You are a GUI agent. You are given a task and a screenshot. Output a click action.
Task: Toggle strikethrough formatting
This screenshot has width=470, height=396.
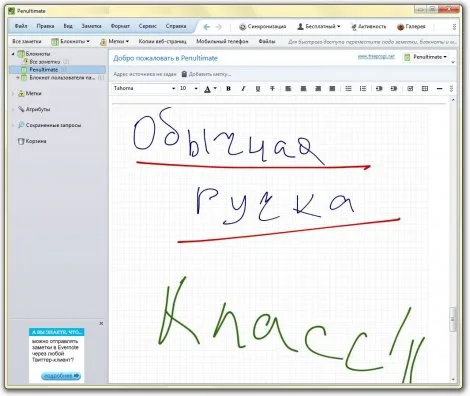(x=272, y=89)
